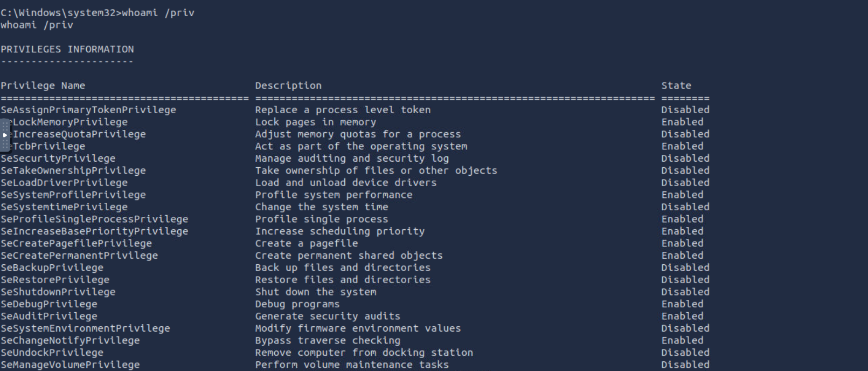
Task: Expand the side panel arrow handle
Action: (5, 135)
